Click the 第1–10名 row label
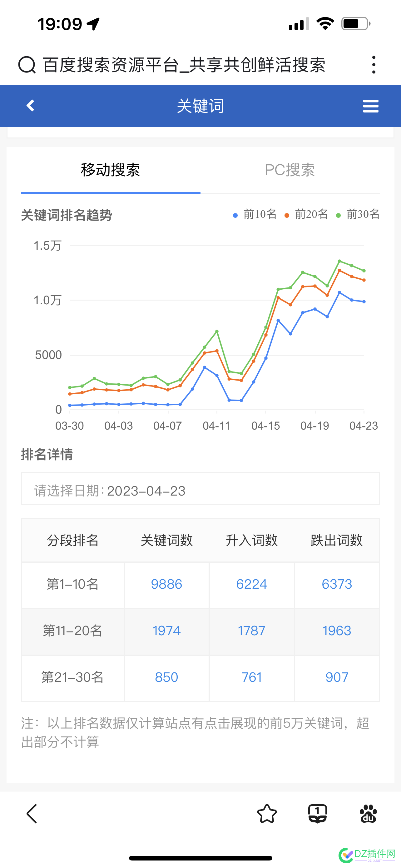The height and width of the screenshot is (868, 401). 72,584
